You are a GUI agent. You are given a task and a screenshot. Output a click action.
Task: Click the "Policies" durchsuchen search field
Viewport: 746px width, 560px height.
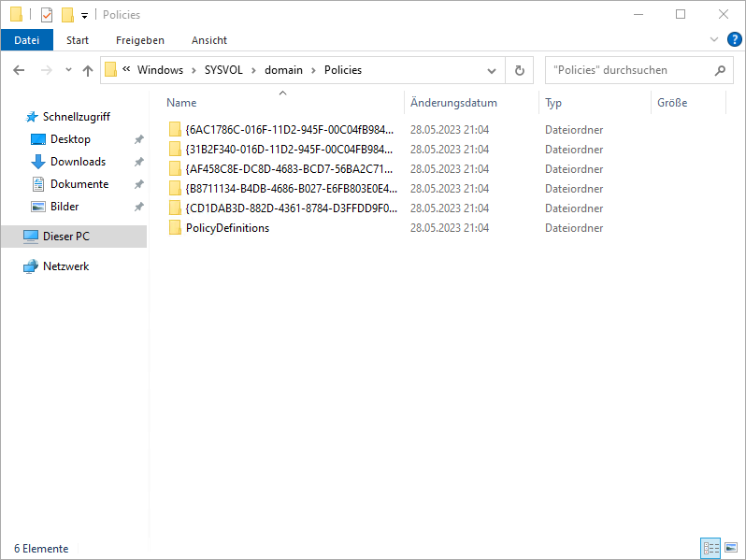point(626,70)
